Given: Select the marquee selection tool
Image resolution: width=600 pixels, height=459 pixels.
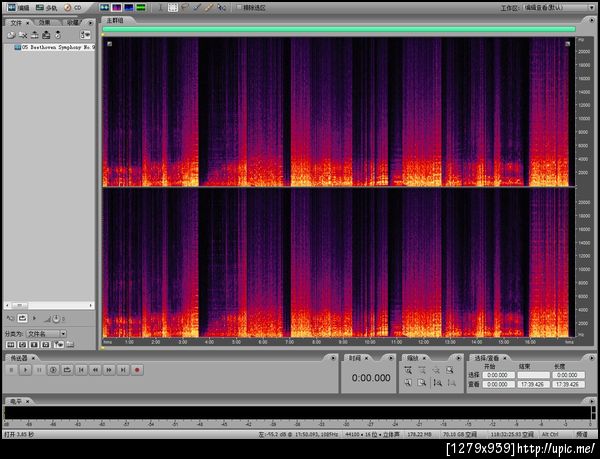Looking at the screenshot, I should (x=172, y=7).
